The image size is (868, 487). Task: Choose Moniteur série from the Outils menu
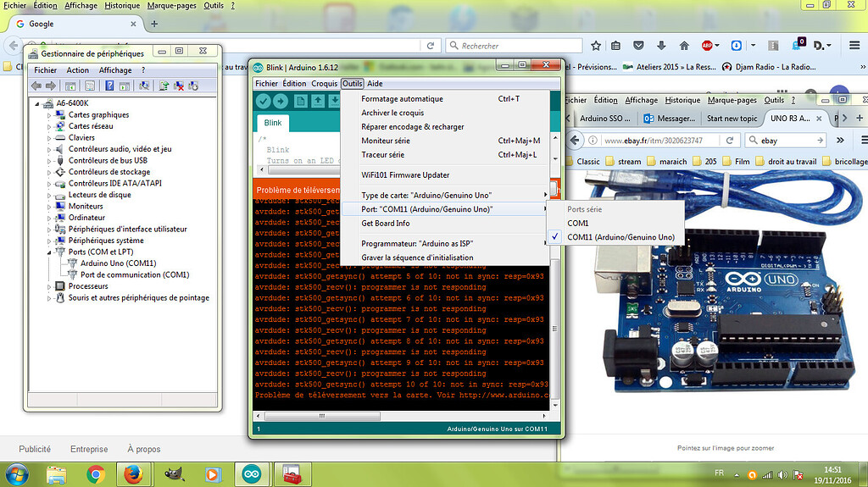386,141
